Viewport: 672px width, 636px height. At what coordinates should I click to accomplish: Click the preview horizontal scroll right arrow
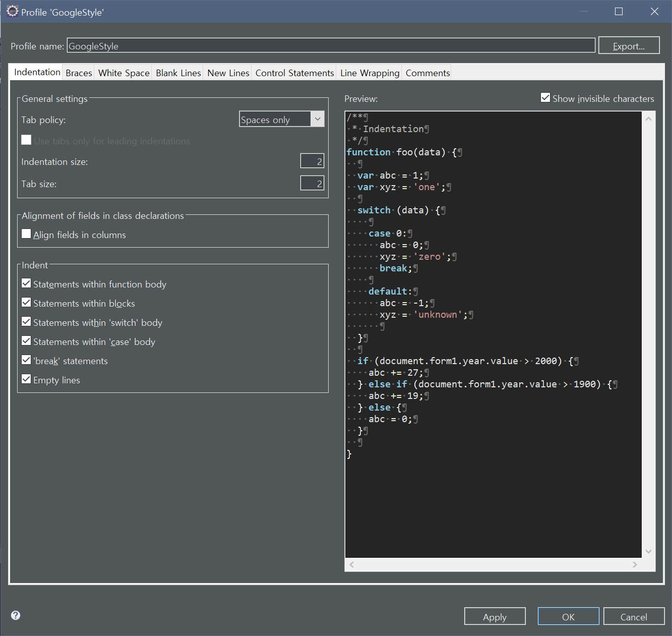[635, 564]
